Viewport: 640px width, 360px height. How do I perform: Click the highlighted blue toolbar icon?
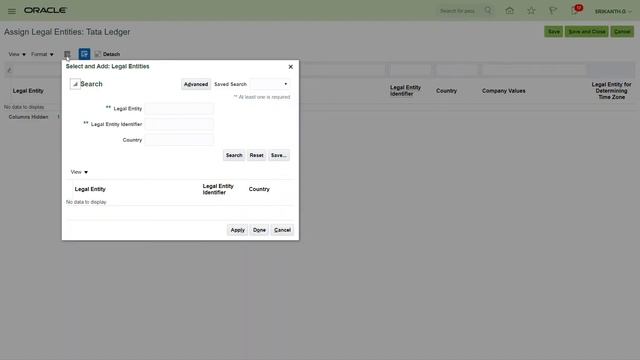(84, 54)
